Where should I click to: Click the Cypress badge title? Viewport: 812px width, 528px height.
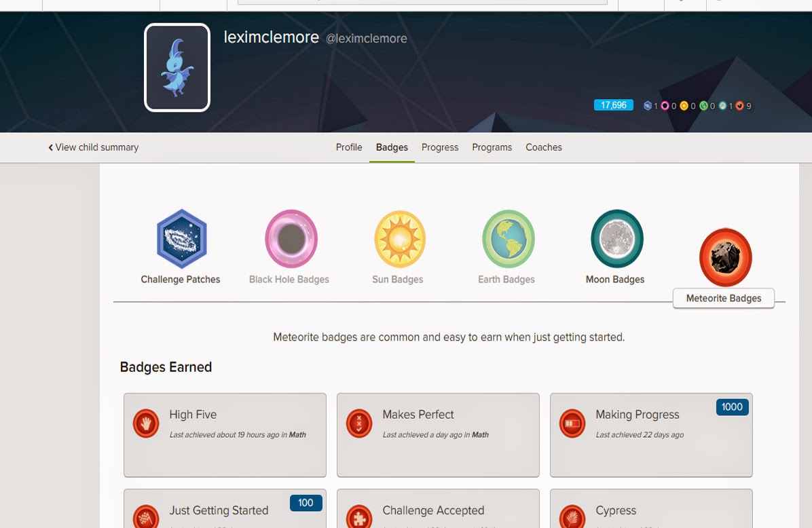616,510
